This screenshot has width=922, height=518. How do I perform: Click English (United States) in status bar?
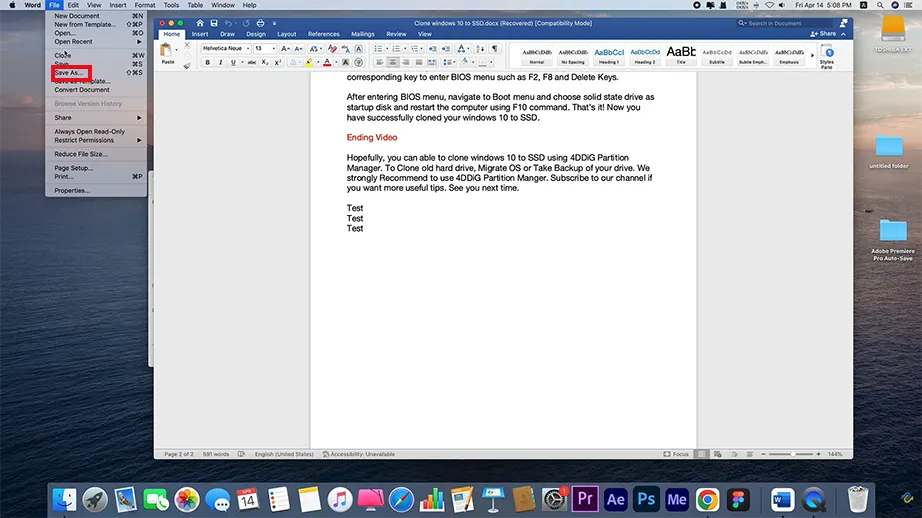tap(284, 454)
